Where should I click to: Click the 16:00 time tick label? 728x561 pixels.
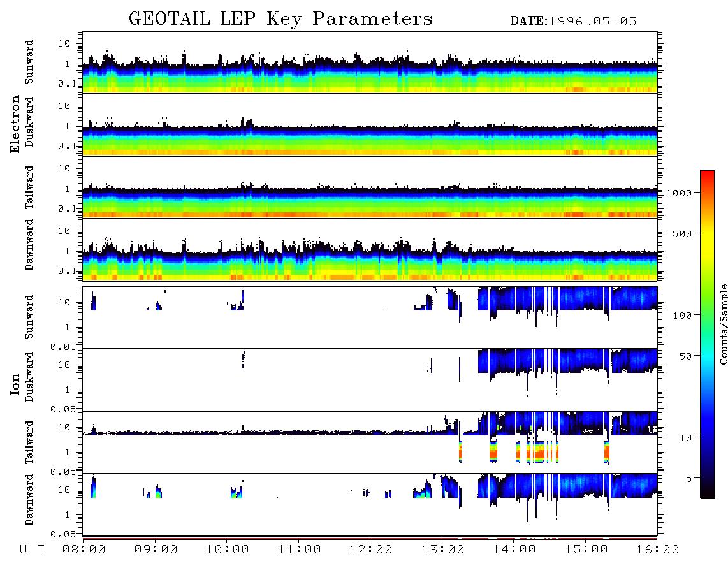[658, 550]
